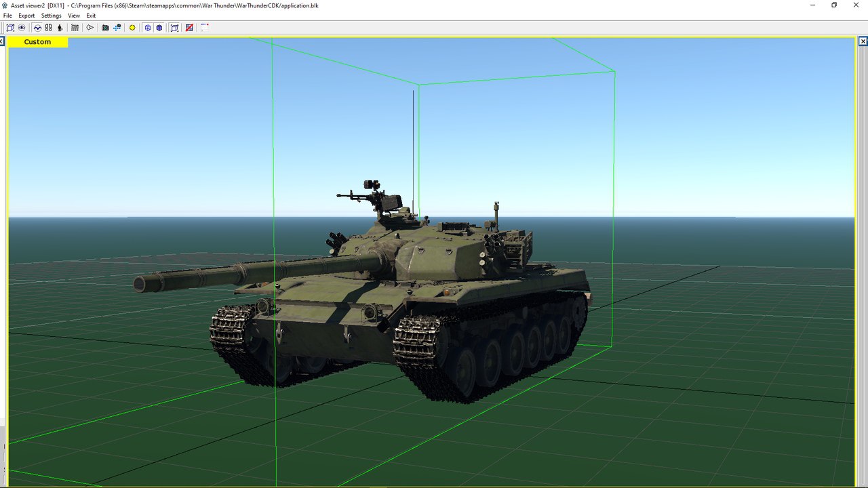Click the bounding box frame icon
This screenshot has width=868, height=488.
click(x=174, y=28)
